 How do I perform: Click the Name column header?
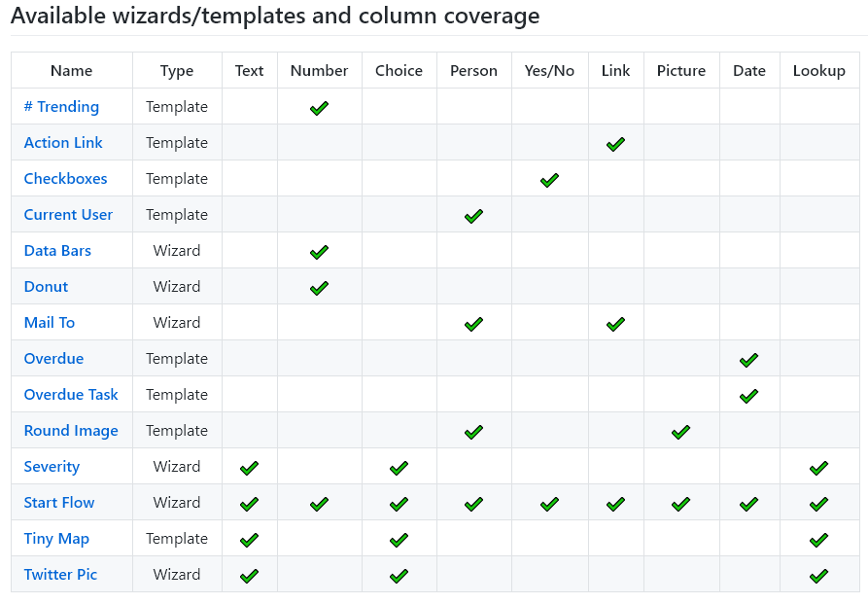point(71,70)
